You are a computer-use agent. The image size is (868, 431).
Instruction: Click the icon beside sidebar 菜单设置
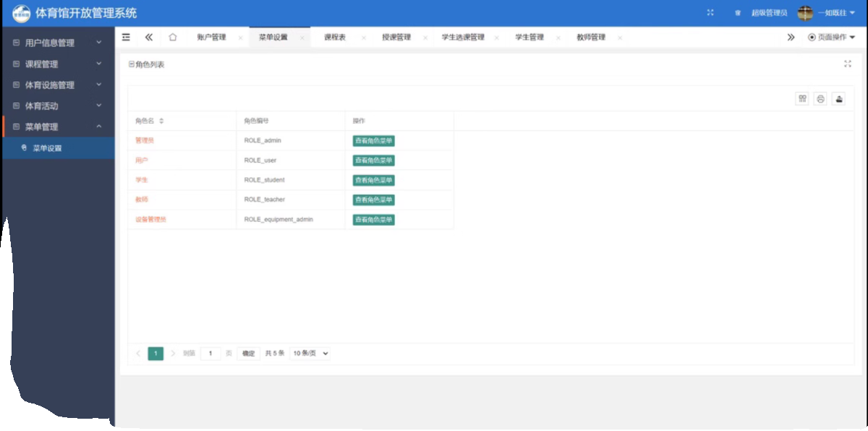click(24, 148)
